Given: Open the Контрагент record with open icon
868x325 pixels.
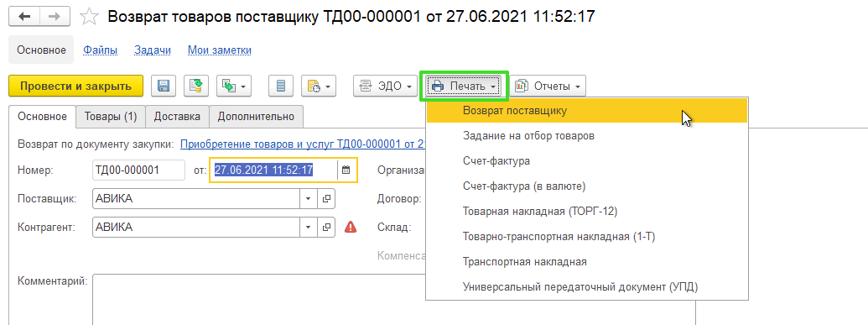Looking at the screenshot, I should 326,227.
